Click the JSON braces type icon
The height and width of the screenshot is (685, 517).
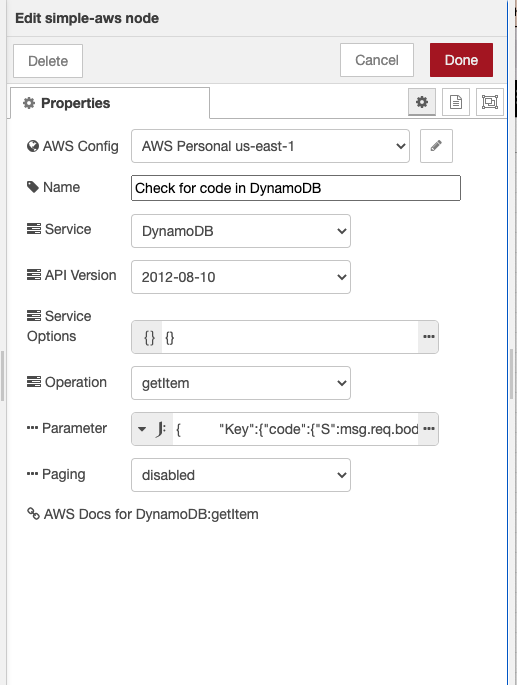click(149, 337)
